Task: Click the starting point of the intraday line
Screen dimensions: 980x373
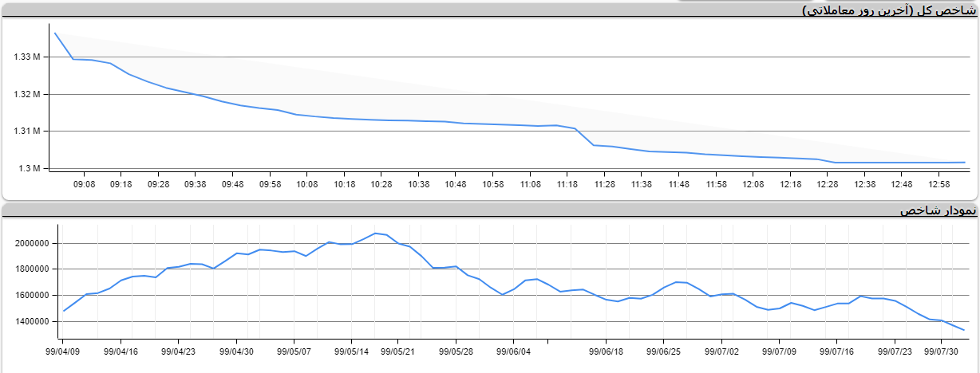Action: [x=54, y=33]
